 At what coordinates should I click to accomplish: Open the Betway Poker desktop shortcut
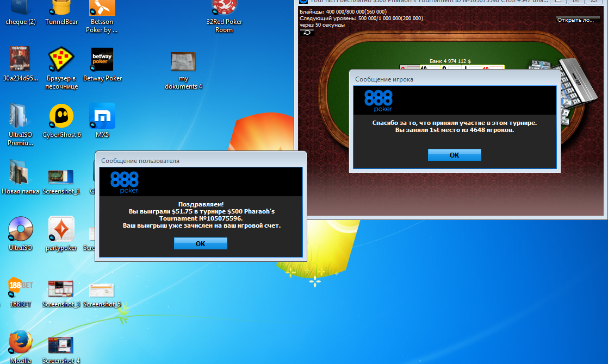pos(102,64)
